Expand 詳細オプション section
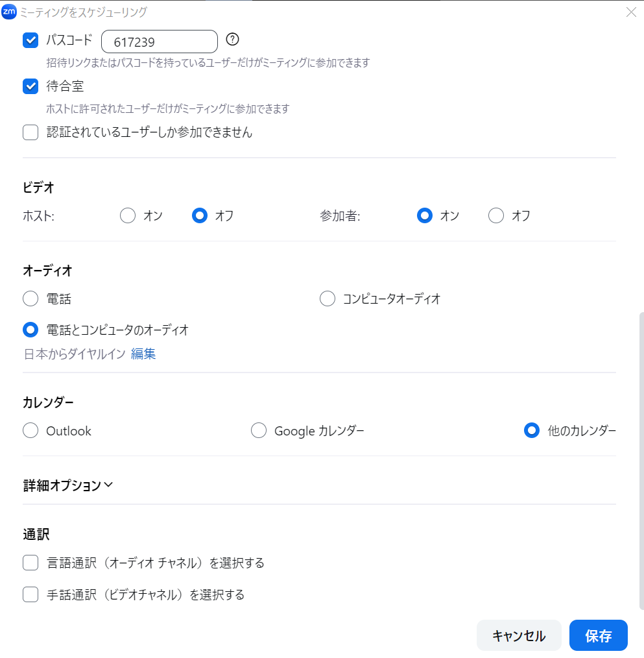 (68, 485)
